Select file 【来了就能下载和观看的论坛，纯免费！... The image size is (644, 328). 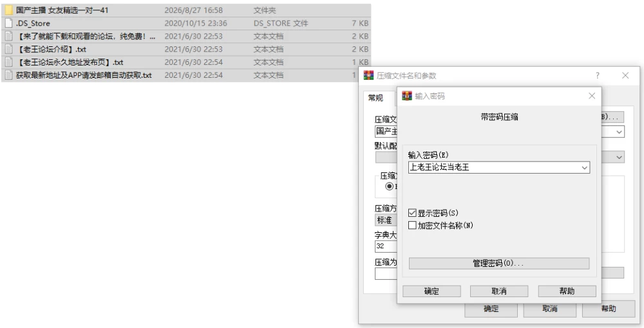coord(86,36)
